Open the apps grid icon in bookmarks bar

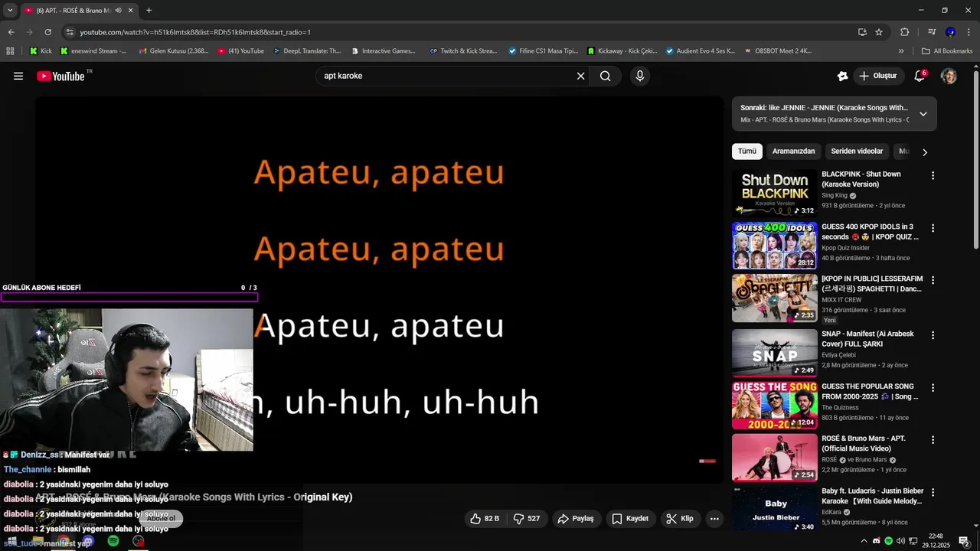coord(10,51)
